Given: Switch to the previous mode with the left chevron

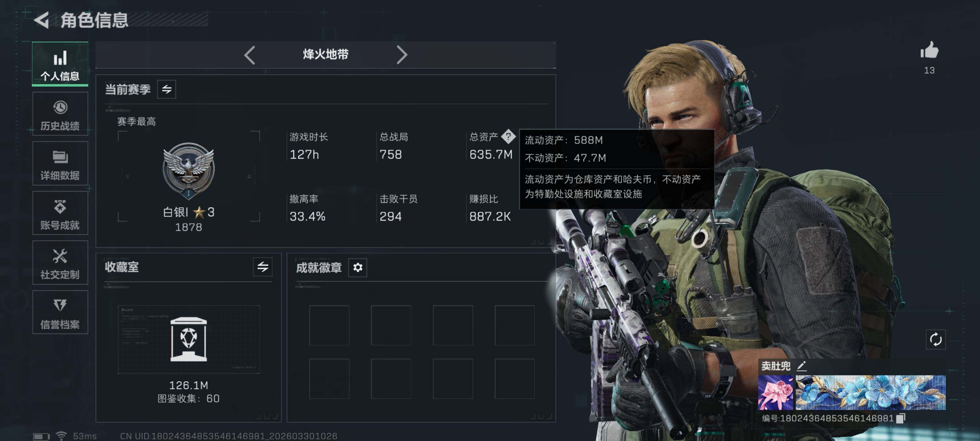Looking at the screenshot, I should click(250, 55).
